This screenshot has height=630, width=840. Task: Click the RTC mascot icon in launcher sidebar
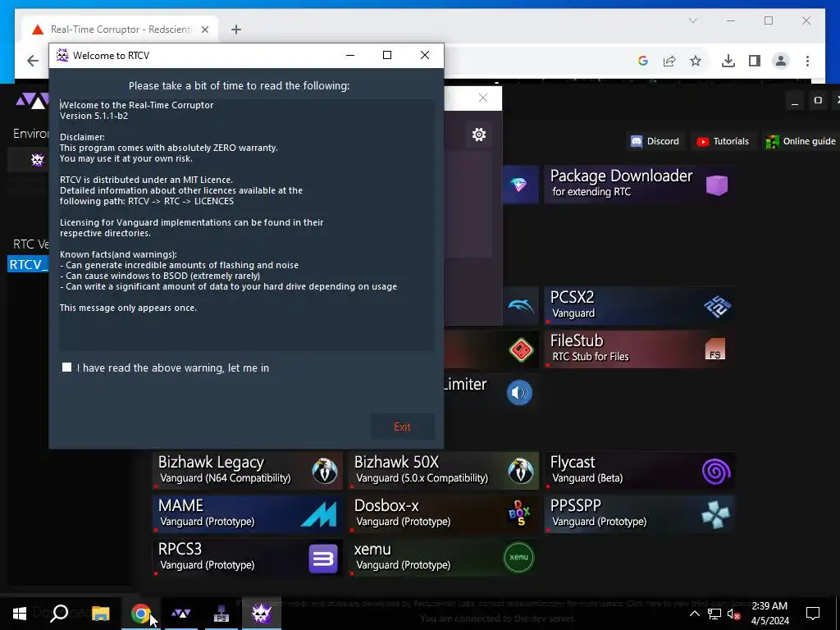point(37,160)
